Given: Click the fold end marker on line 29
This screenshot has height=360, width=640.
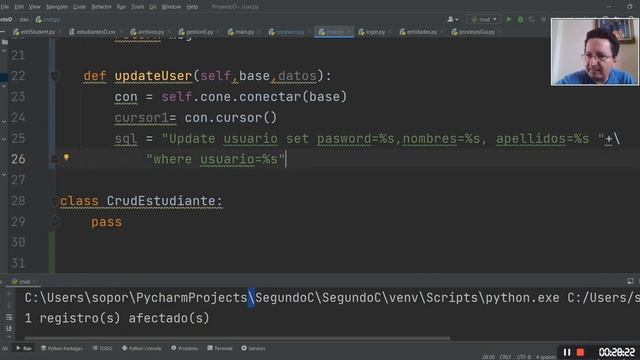Looking at the screenshot, I should coord(55,222).
